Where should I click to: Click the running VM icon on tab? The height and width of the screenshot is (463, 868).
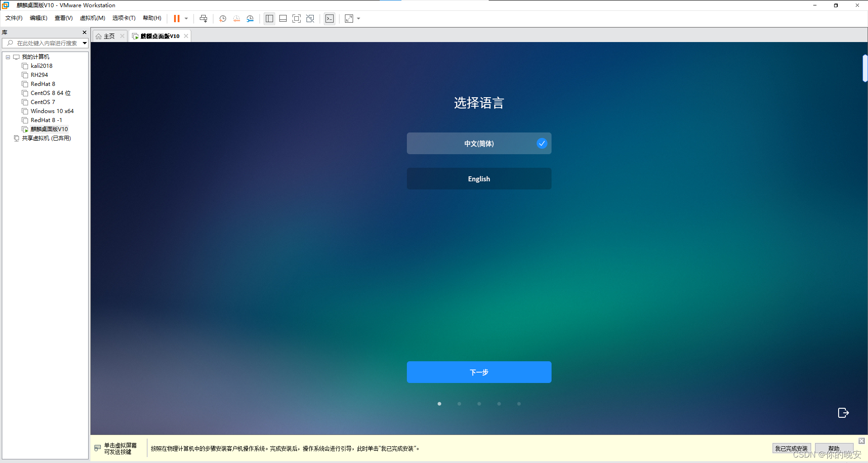point(135,36)
